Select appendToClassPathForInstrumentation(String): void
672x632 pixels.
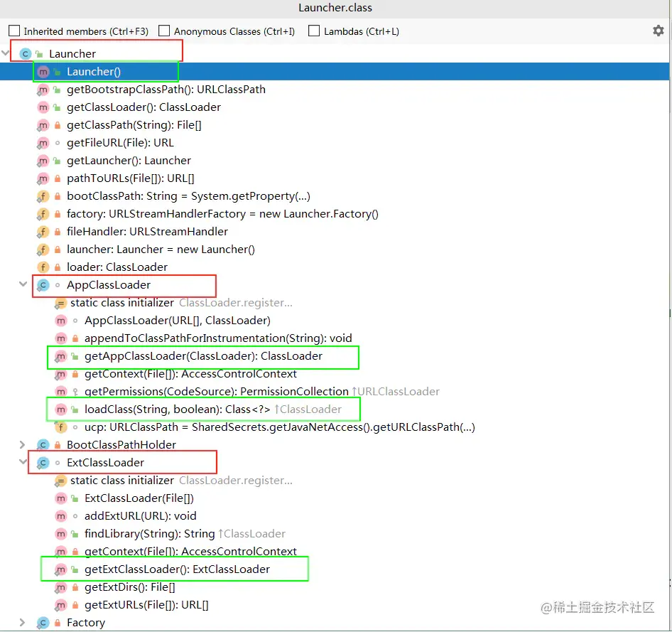pos(218,338)
